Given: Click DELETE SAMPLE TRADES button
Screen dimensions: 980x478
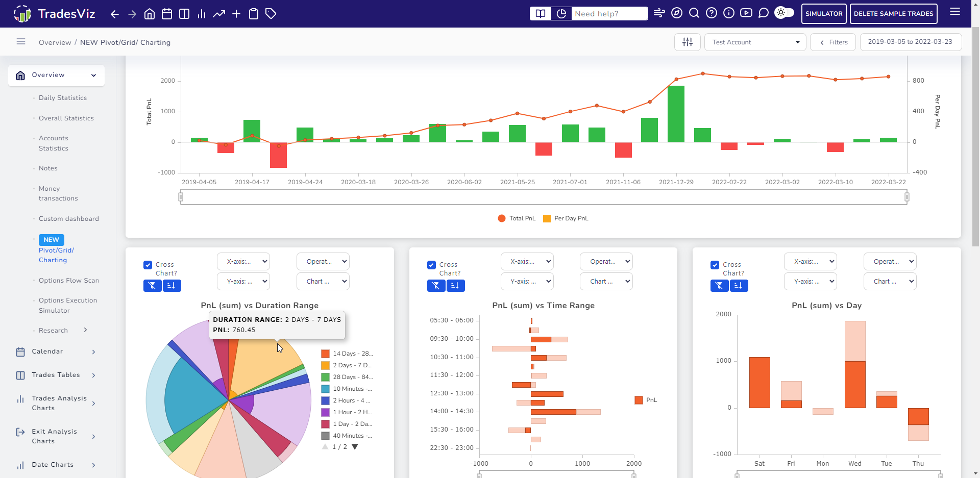Looking at the screenshot, I should click(894, 14).
